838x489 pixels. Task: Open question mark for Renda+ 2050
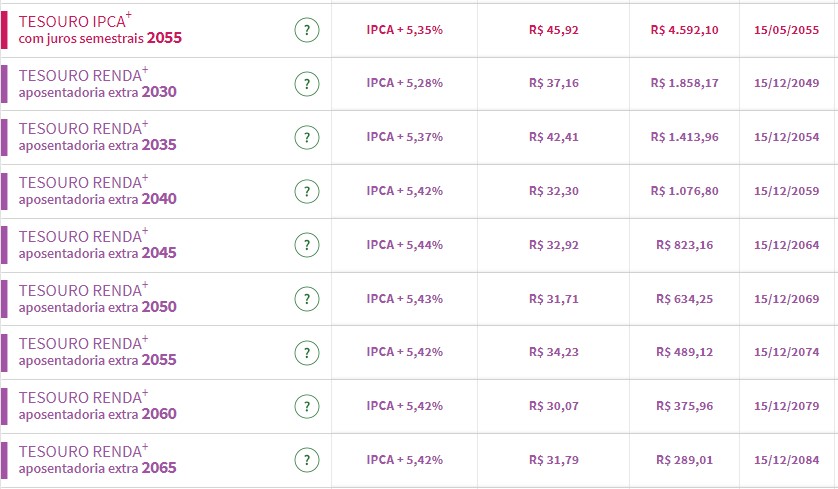point(307,299)
